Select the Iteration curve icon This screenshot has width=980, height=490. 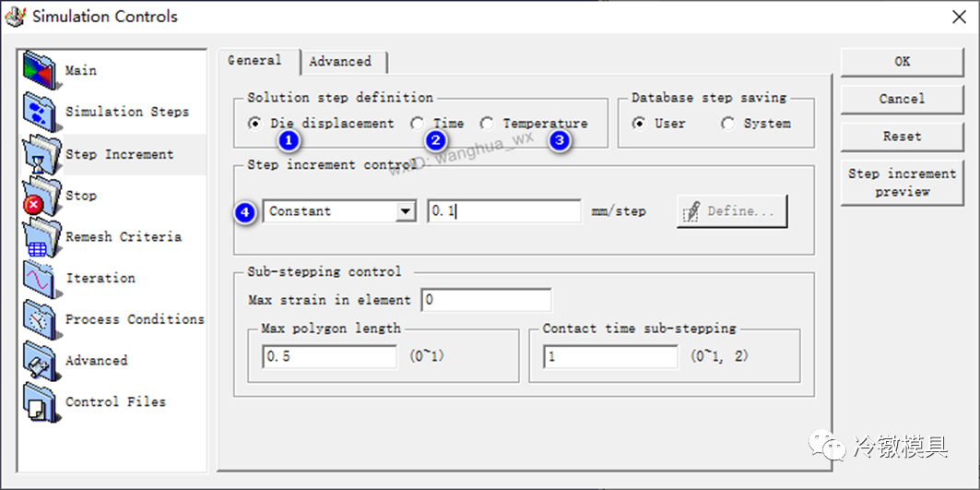tap(41, 279)
